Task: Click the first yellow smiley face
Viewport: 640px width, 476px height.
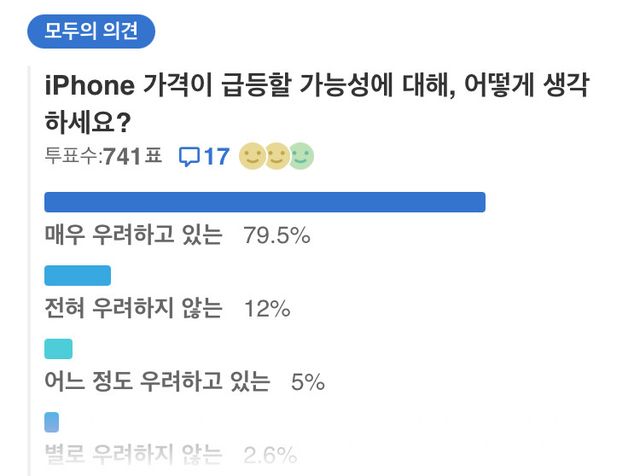Action: (x=252, y=157)
